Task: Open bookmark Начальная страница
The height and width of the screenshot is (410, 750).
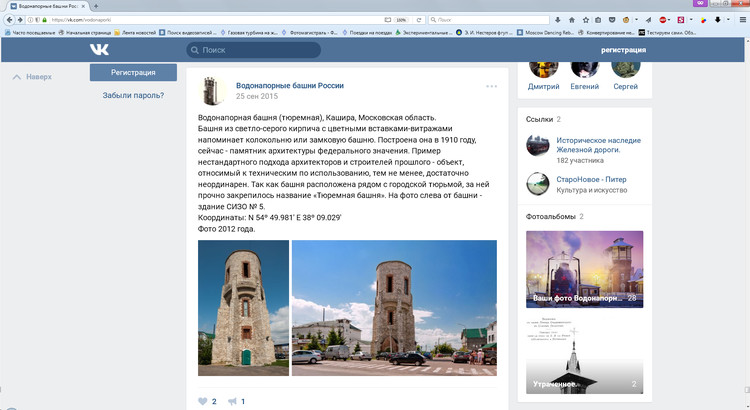Action: [85, 33]
